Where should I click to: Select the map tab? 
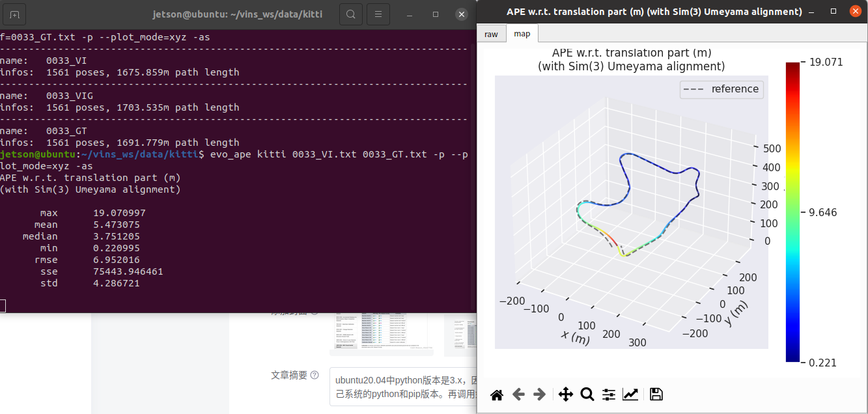pos(522,34)
